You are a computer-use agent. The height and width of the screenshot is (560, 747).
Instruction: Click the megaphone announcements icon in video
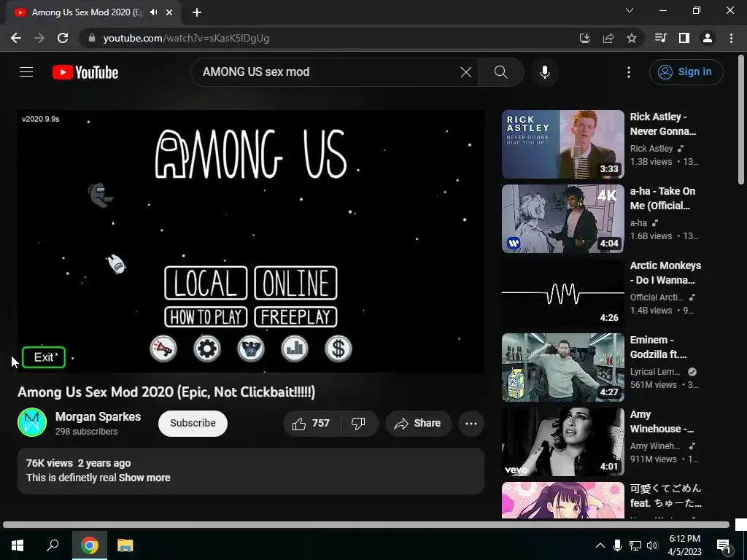click(163, 349)
